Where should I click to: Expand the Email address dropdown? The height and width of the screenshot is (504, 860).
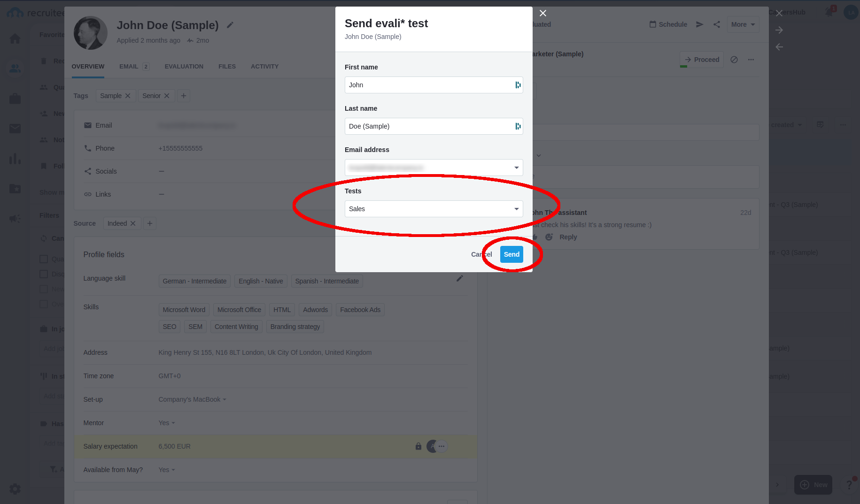pos(516,168)
